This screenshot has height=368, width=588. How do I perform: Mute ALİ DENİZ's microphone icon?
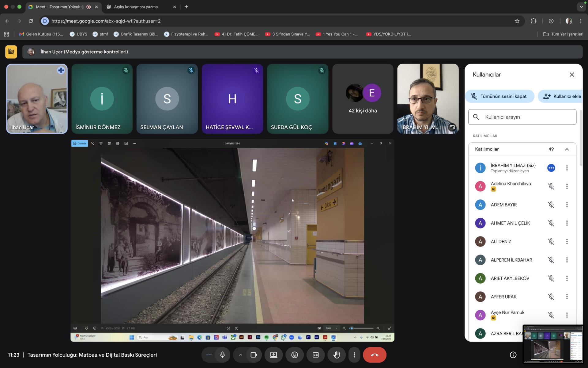click(551, 241)
